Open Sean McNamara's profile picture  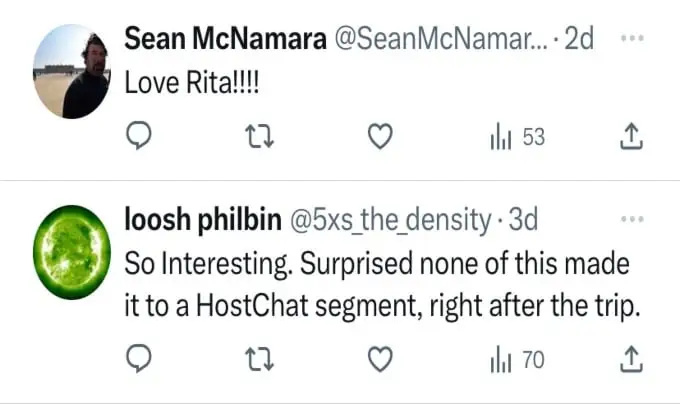[x=72, y=72]
